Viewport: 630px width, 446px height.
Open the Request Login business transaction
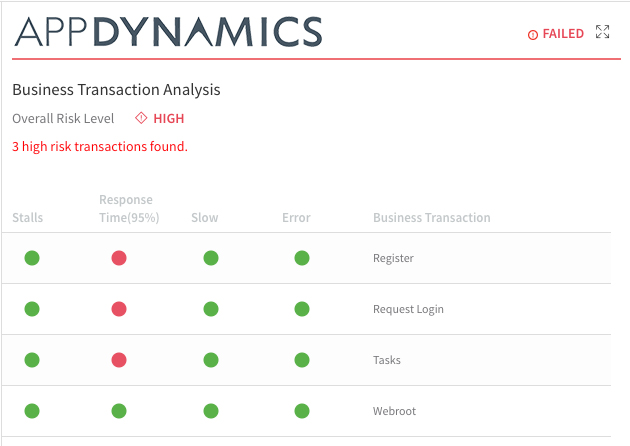tap(408, 309)
